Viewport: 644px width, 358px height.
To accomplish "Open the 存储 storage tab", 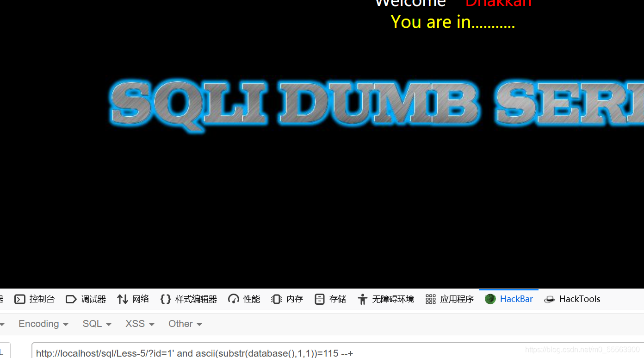I will (x=330, y=299).
